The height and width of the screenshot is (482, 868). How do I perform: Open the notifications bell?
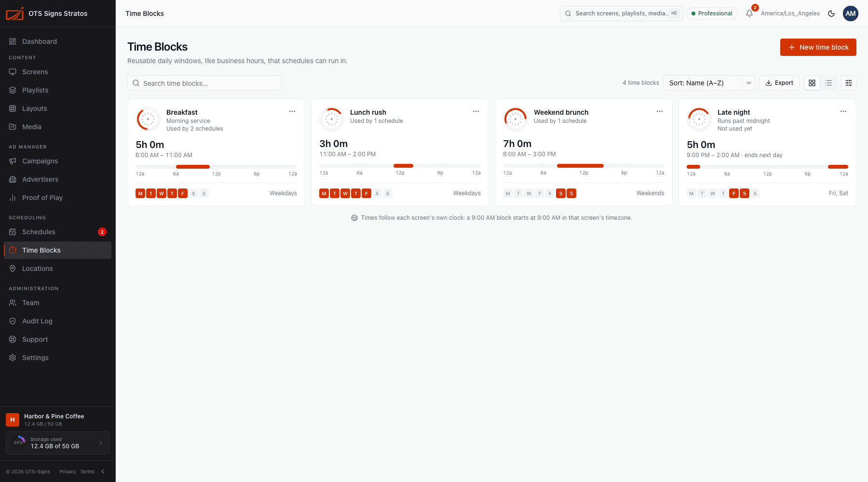[x=749, y=13]
